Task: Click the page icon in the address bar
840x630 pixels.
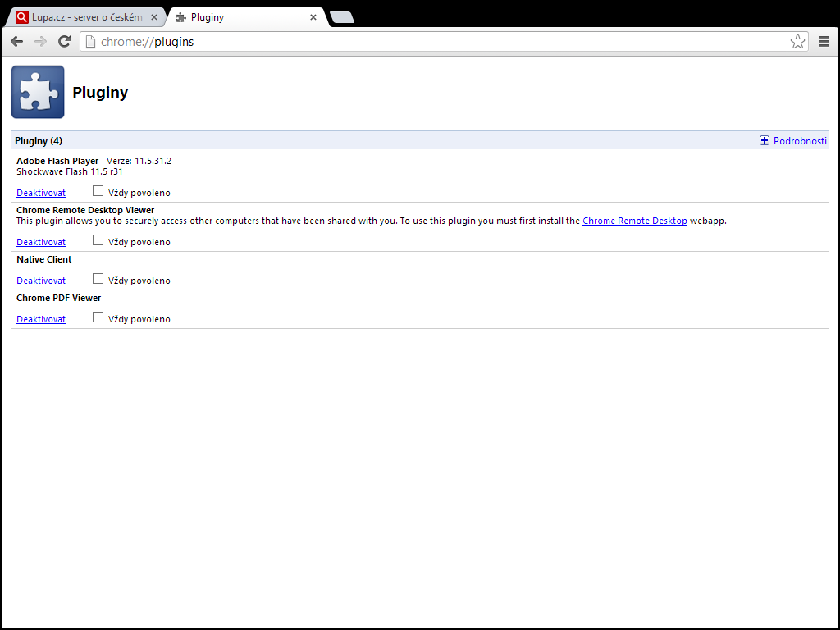Action: [90, 41]
